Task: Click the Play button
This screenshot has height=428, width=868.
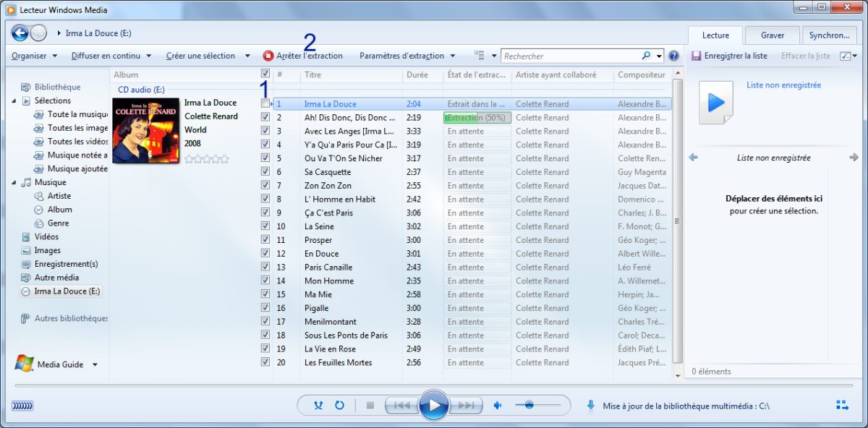Action: pos(434,406)
